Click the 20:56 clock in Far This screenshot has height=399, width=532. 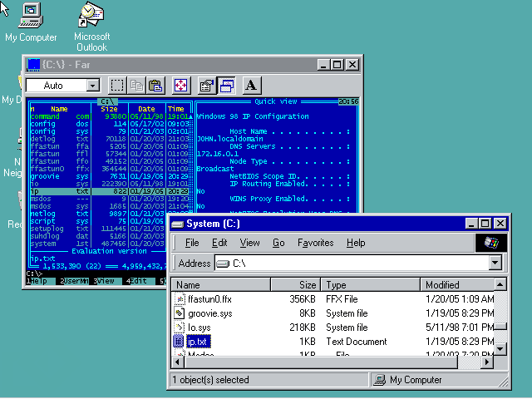click(x=348, y=101)
